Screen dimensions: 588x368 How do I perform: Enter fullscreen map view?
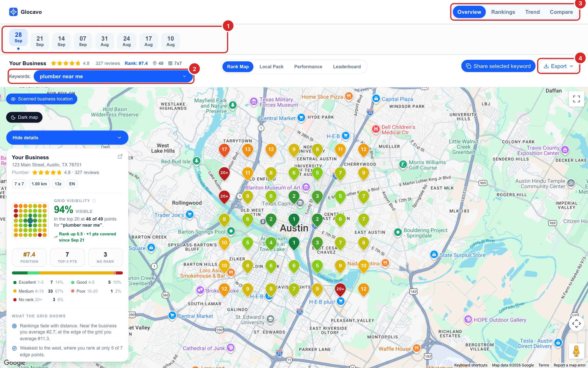click(x=576, y=99)
